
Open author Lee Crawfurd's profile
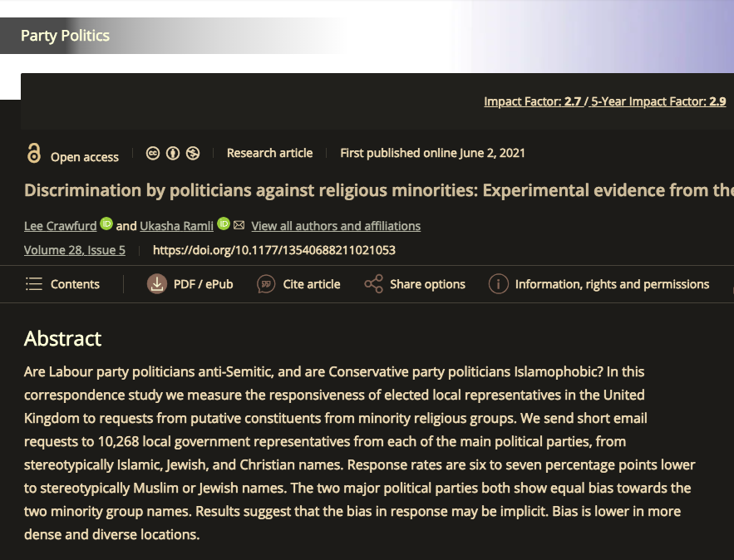pyautogui.click(x=61, y=226)
